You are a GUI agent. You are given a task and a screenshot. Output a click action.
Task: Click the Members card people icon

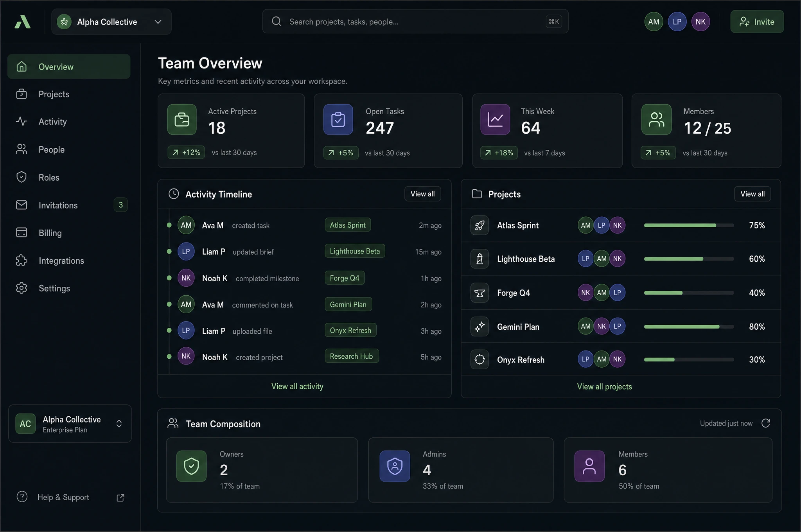tap(656, 120)
